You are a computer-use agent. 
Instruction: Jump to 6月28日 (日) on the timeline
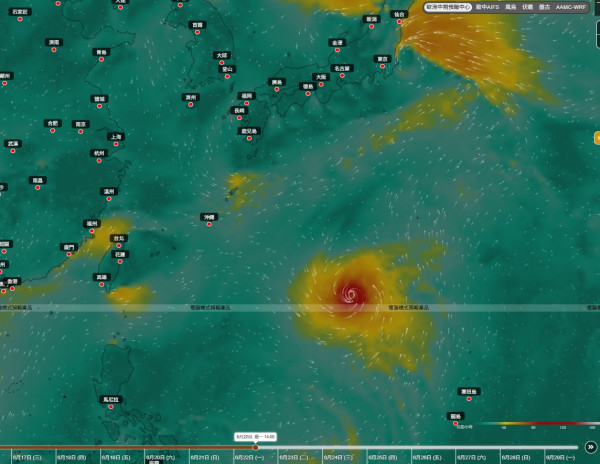pos(516,457)
